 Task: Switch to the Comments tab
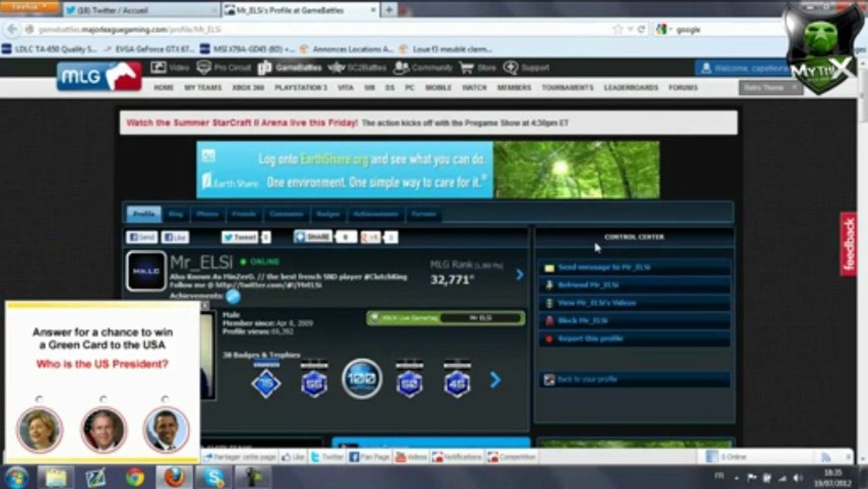tap(286, 214)
